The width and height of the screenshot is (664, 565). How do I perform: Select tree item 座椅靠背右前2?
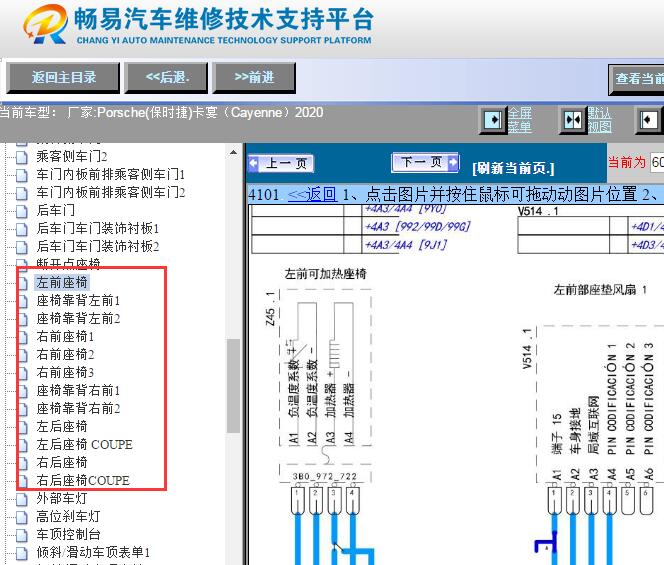78,408
